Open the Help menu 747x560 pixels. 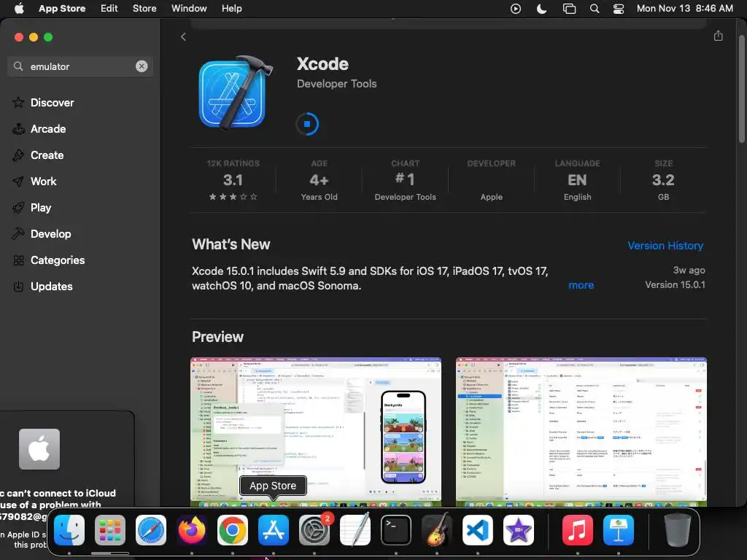coord(231,9)
